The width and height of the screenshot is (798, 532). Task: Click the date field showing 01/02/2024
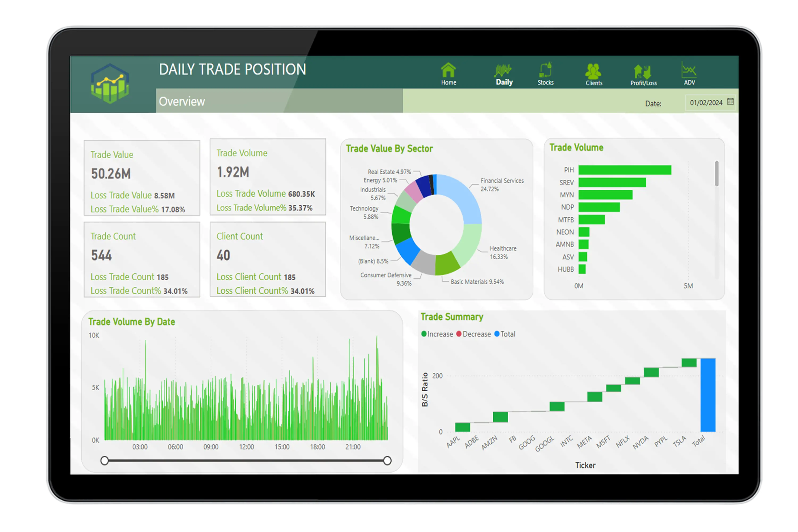706,103
